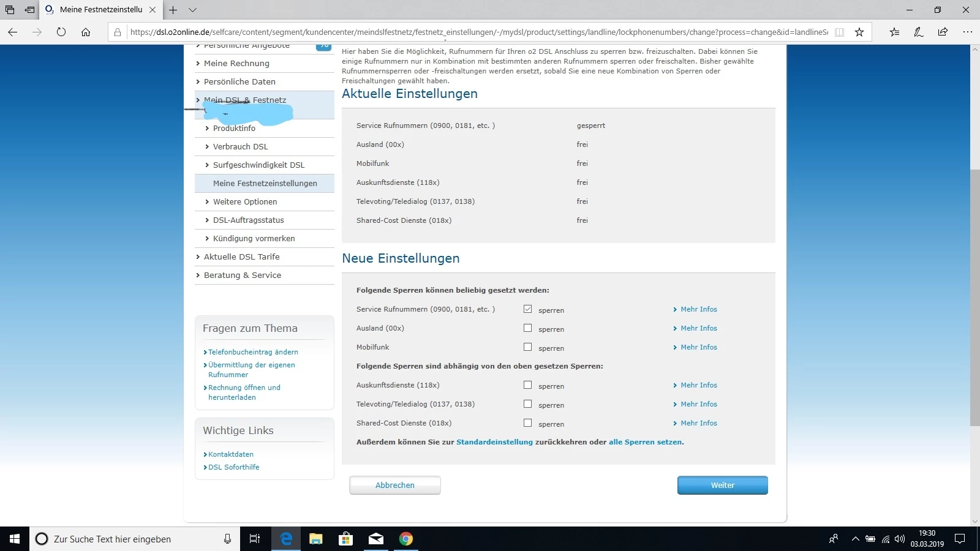Open the Windows Start menu
This screenshot has width=980, height=551.
[15, 539]
